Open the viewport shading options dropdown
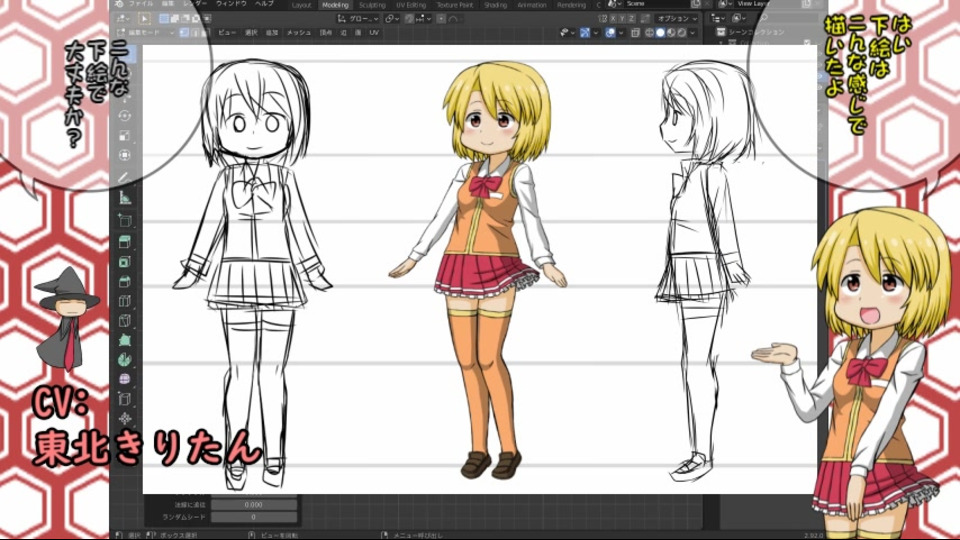 [693, 32]
